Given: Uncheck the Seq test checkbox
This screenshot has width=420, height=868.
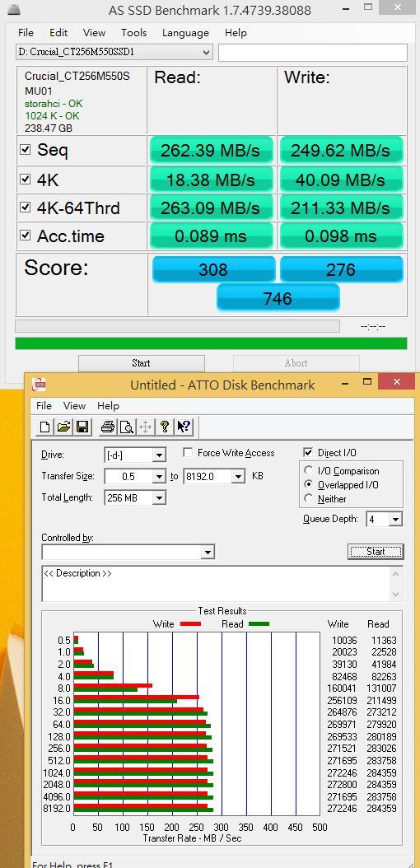Looking at the screenshot, I should pyautogui.click(x=26, y=150).
